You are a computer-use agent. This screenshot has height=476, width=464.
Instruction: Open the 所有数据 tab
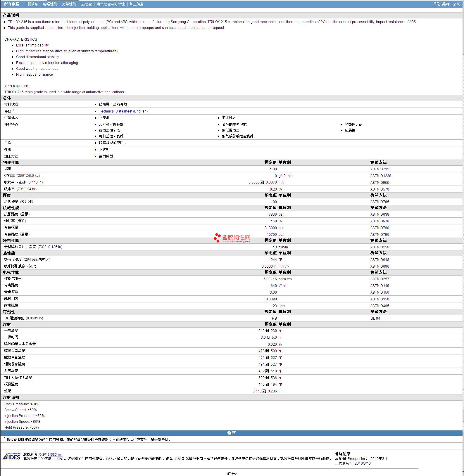11,4
